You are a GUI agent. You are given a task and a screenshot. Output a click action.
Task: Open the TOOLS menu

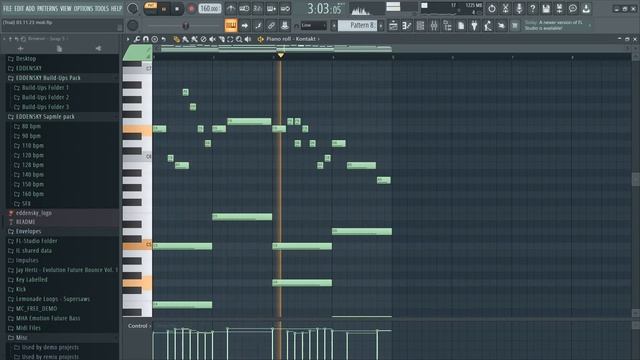point(102,9)
